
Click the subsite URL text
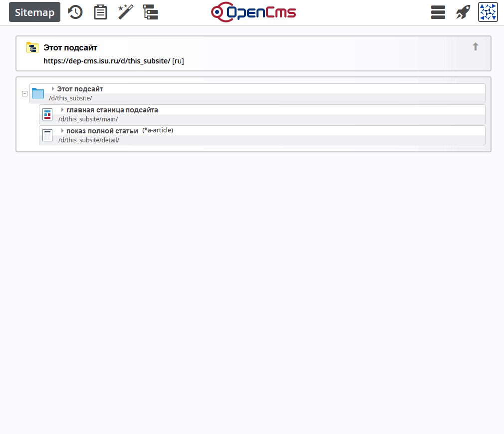pos(107,61)
